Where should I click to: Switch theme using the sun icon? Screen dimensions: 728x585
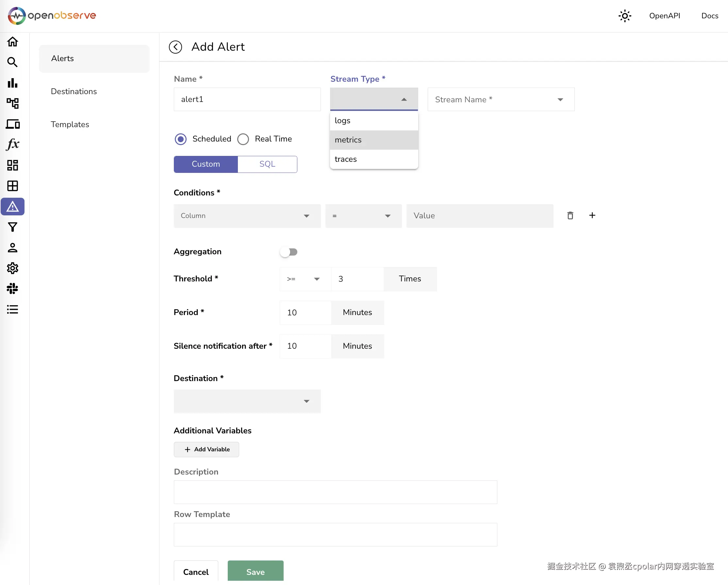(x=625, y=16)
